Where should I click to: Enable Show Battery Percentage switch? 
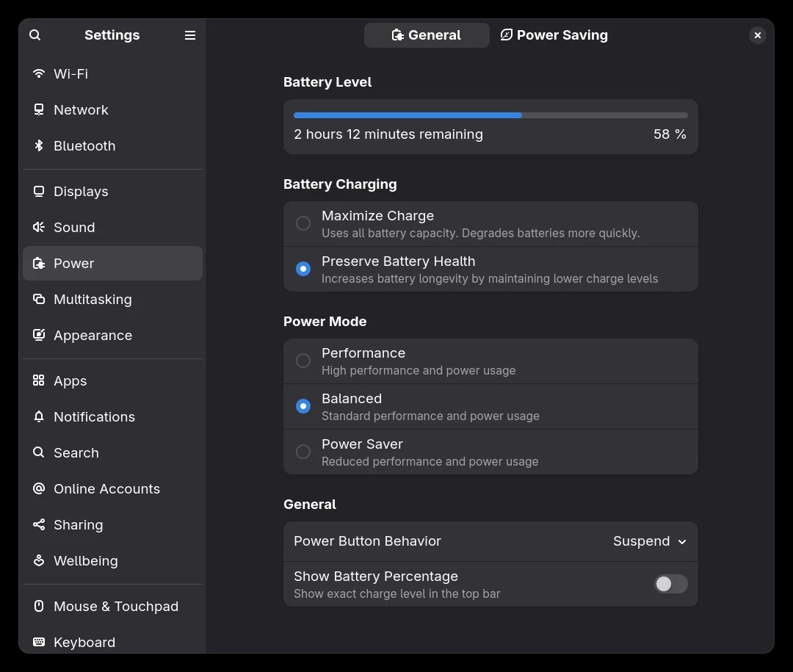[670, 584]
